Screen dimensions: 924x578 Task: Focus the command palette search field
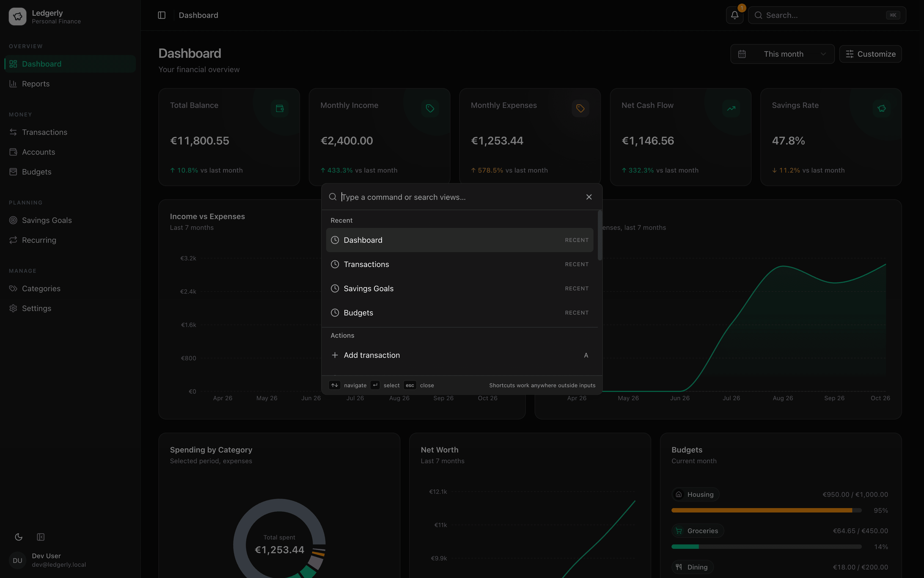(460, 197)
